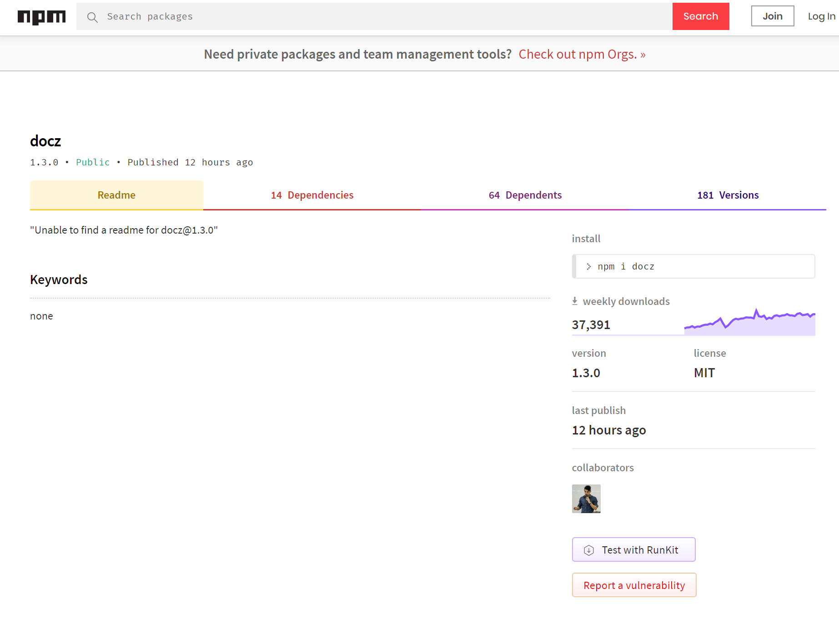Image resolution: width=839 pixels, height=644 pixels.
Task: Click the 'none' keywords text
Action: (41, 316)
